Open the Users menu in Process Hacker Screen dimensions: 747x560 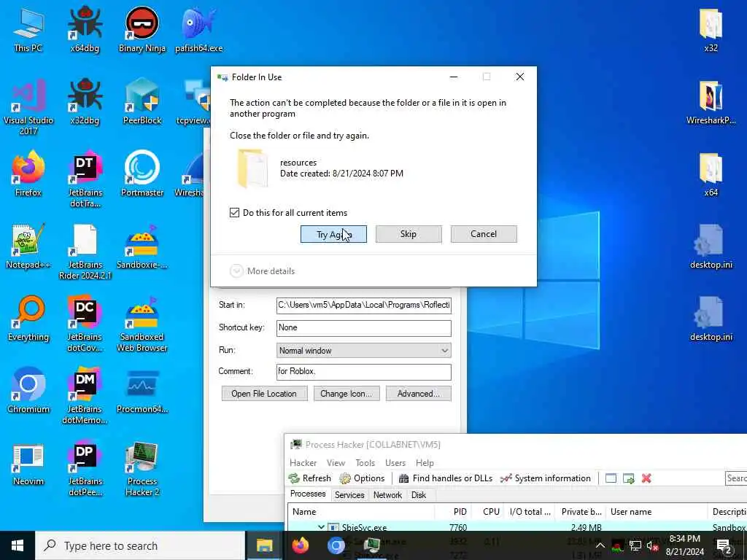tap(395, 463)
